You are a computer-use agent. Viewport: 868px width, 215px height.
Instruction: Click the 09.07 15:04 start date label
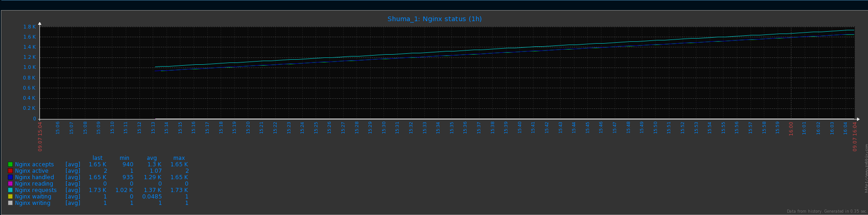pyautogui.click(x=40, y=136)
